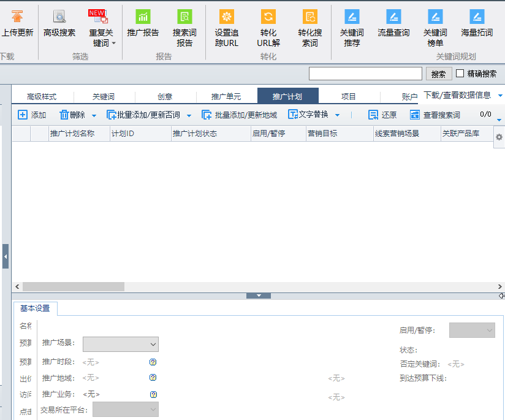Open 关键词推荐 keyword recommendation tool
The image size is (505, 420).
(352, 17)
